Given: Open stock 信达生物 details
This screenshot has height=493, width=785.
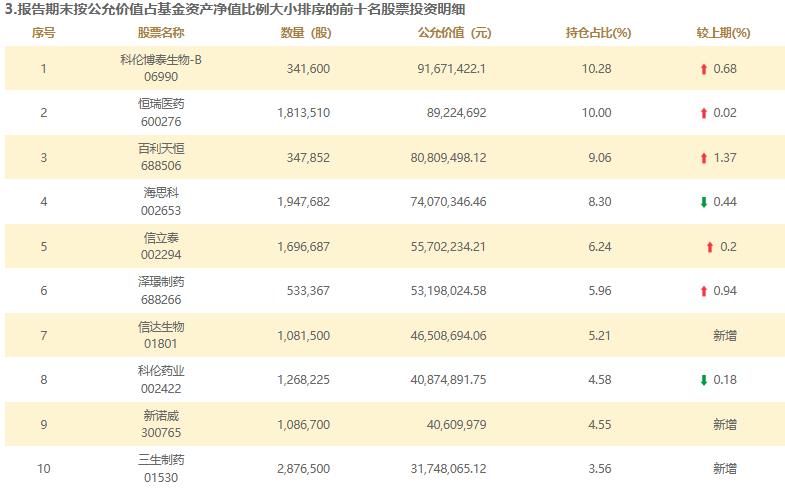Looking at the screenshot, I should [x=161, y=327].
